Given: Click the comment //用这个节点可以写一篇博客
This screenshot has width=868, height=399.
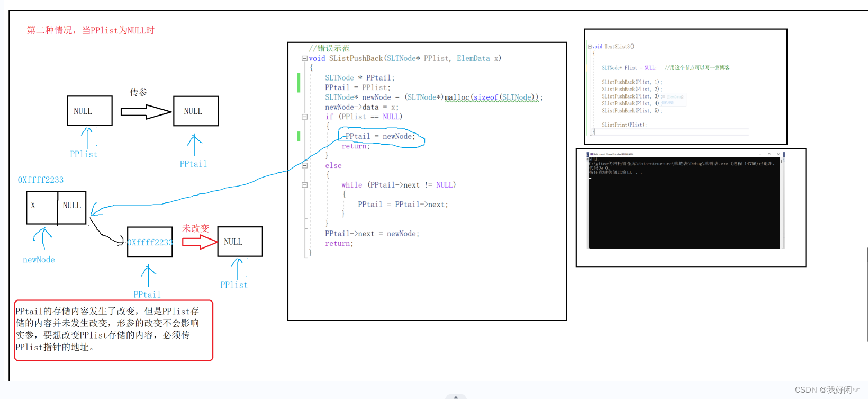Looking at the screenshot, I should point(697,68).
